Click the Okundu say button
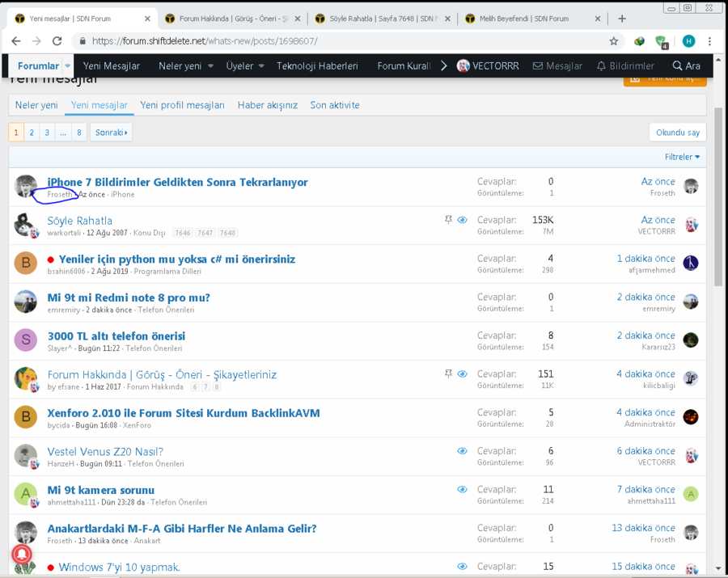The image size is (728, 578). click(677, 133)
